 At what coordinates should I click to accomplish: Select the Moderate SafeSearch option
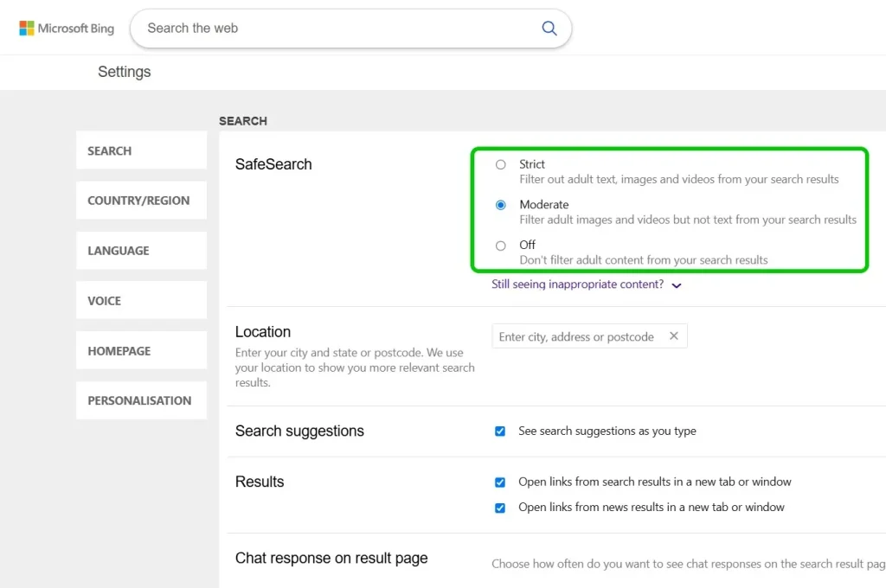coord(500,205)
